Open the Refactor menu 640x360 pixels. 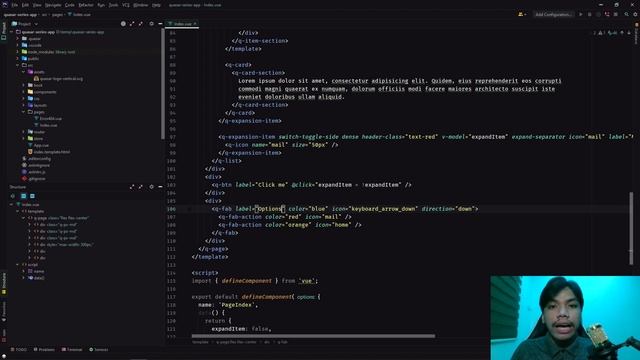point(86,5)
